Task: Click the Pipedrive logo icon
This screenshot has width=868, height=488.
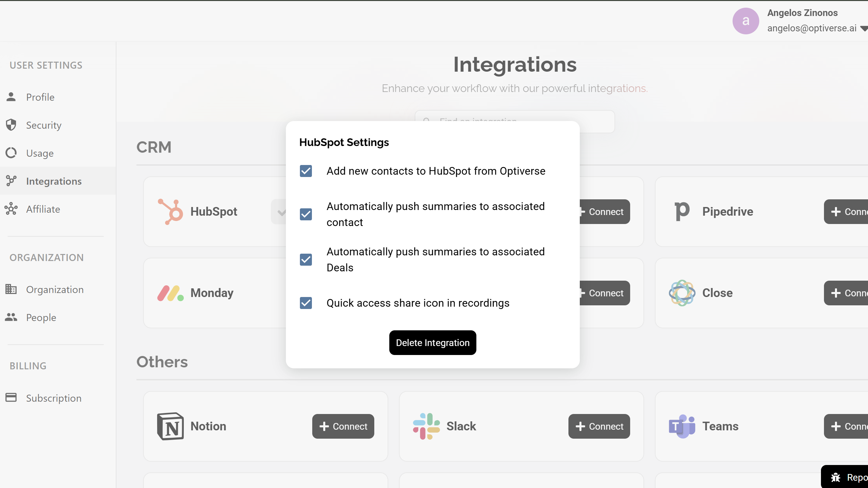Action: click(682, 212)
